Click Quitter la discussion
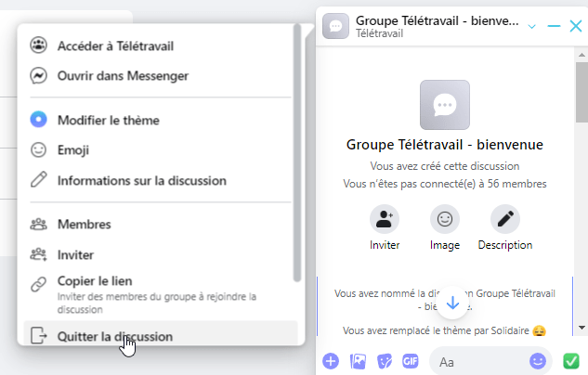This screenshot has width=588, height=375. 114,336
